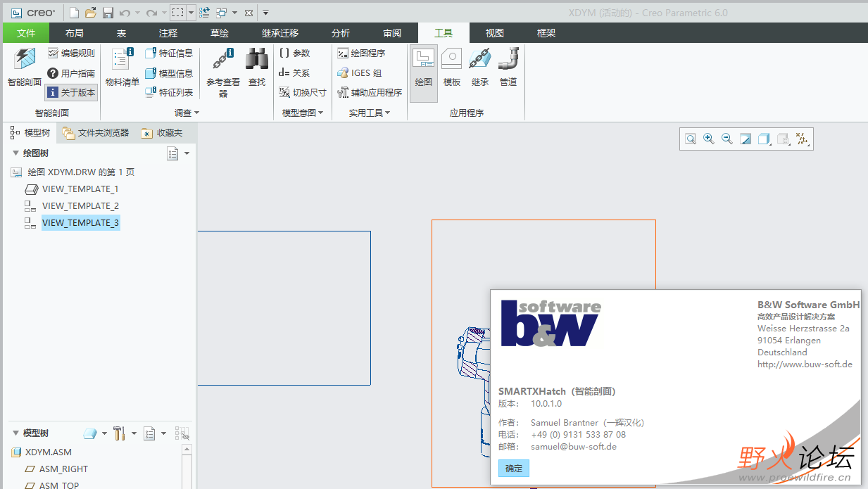
Task: Select VIEW_TEMPLATE_1 in drawing tree
Action: [80, 189]
